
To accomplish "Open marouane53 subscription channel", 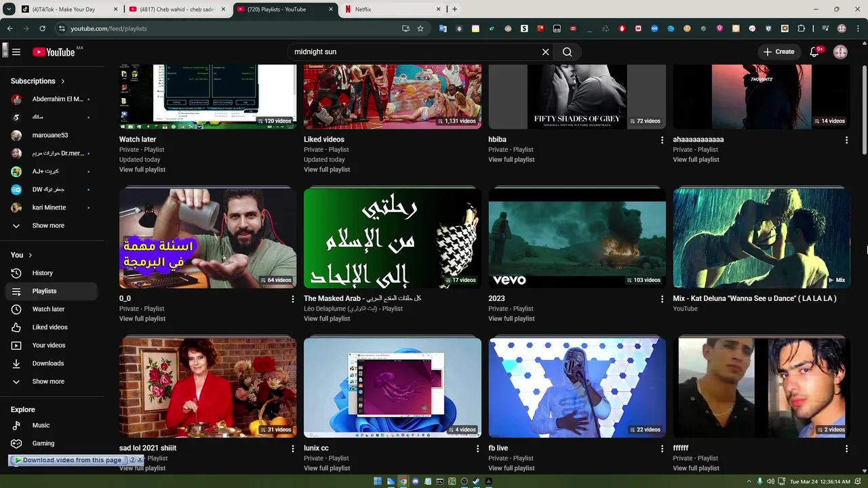I will [52, 135].
